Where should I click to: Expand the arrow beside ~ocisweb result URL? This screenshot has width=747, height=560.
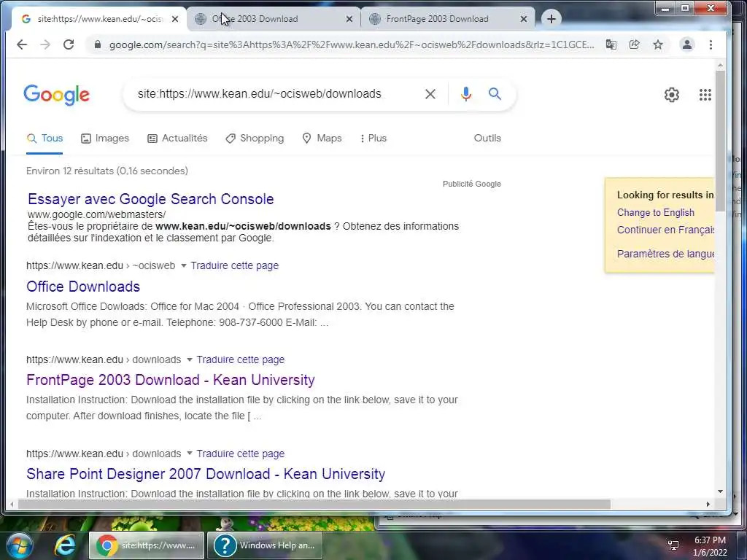point(183,265)
